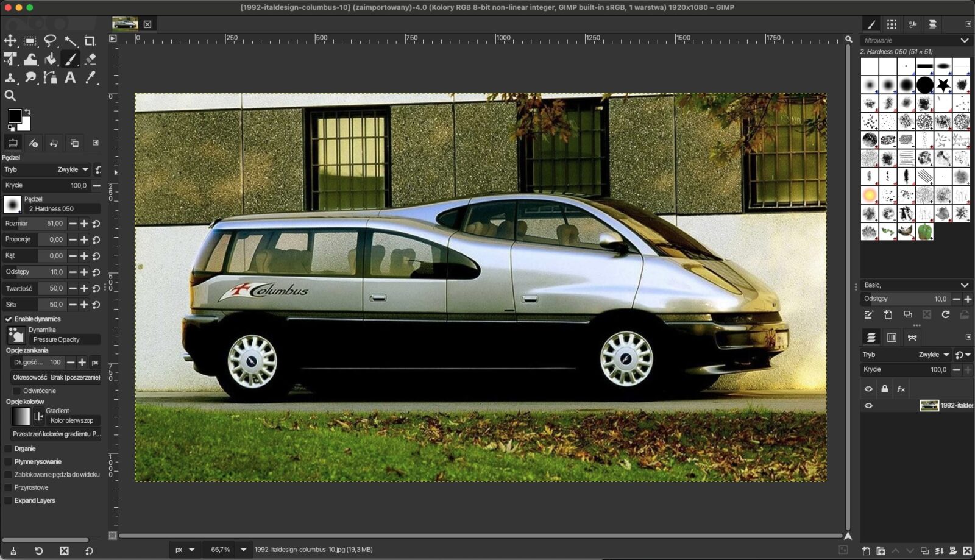
Task: Open the brush Tryb mode dropdown
Action: [x=73, y=169]
